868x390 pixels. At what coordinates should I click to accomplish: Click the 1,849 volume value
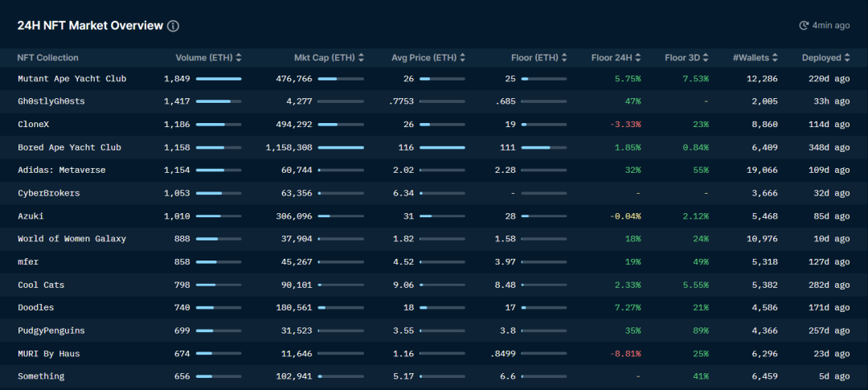click(177, 79)
